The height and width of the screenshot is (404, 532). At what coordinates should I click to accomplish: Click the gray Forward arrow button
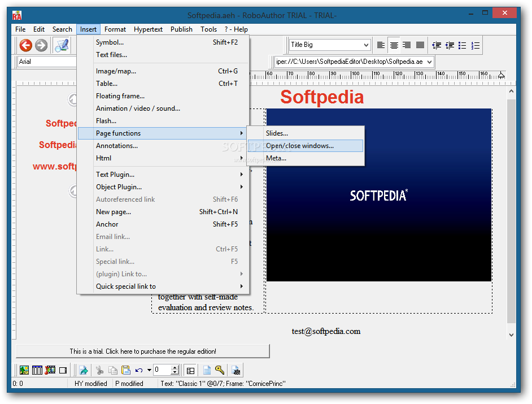41,45
